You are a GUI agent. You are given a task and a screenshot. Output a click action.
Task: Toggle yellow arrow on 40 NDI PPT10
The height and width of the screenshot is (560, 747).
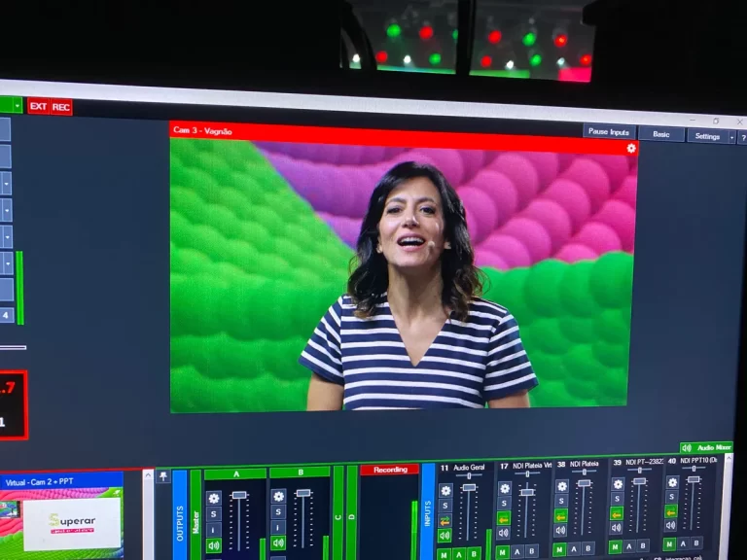pyautogui.click(x=671, y=511)
